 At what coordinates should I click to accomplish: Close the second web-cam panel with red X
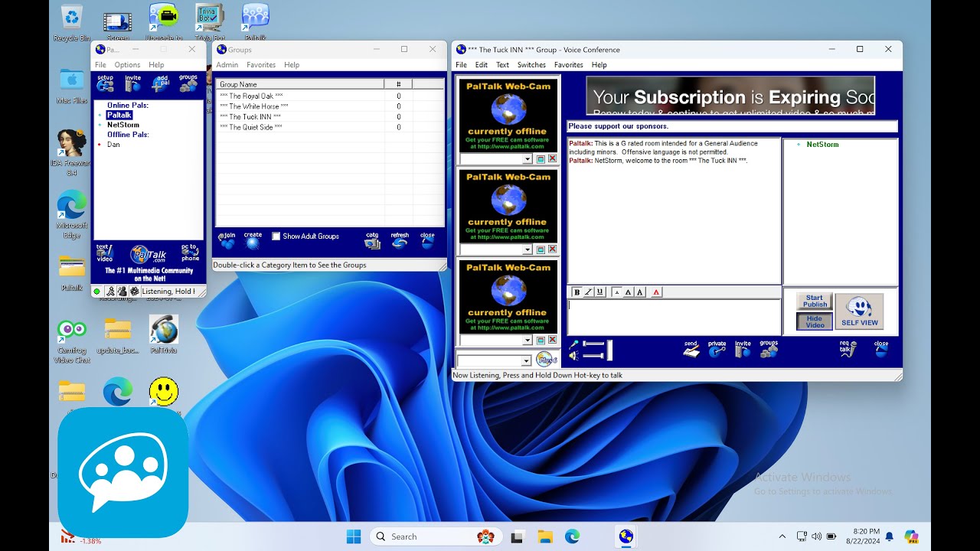552,249
